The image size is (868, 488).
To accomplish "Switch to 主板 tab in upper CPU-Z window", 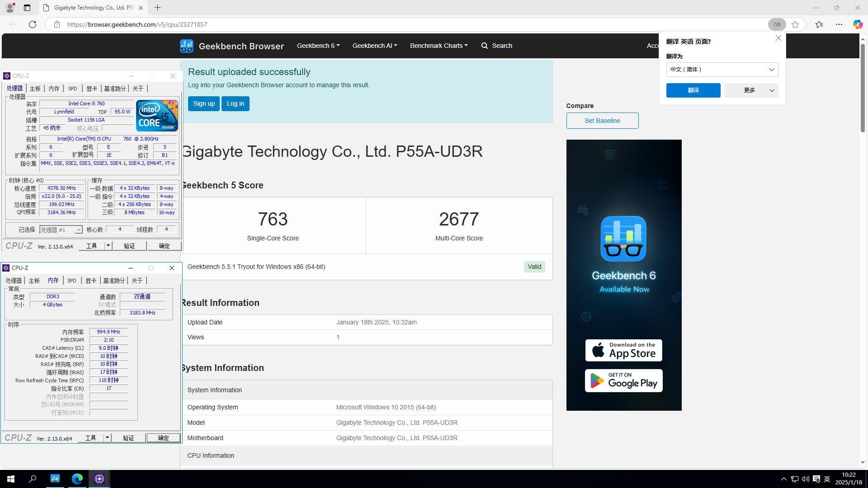I will pyautogui.click(x=35, y=89).
